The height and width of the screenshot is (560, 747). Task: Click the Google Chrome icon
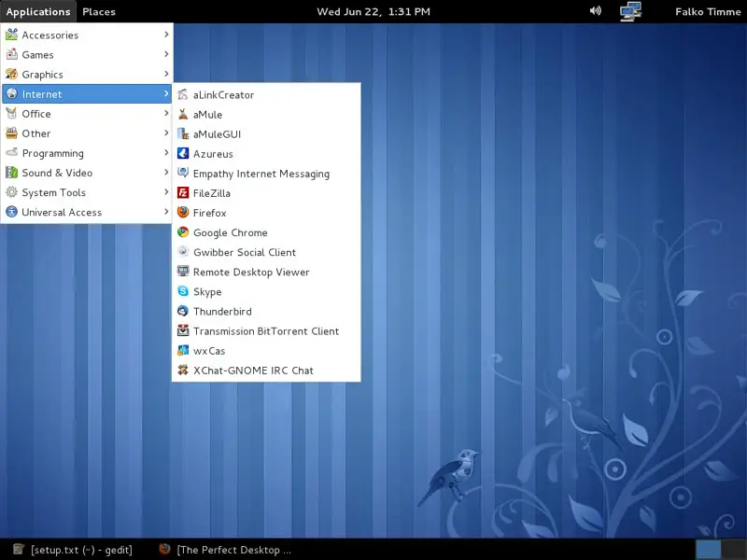pyautogui.click(x=183, y=231)
